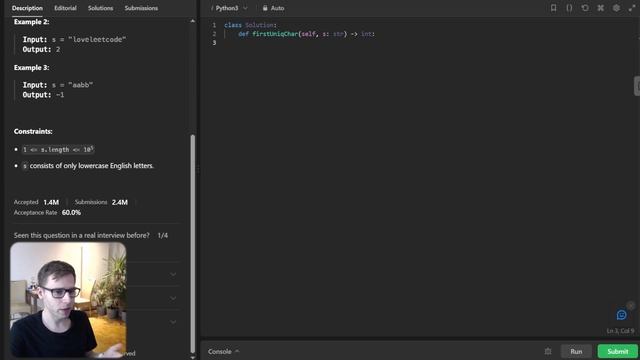Click line number 2 in the gutter

214,34
